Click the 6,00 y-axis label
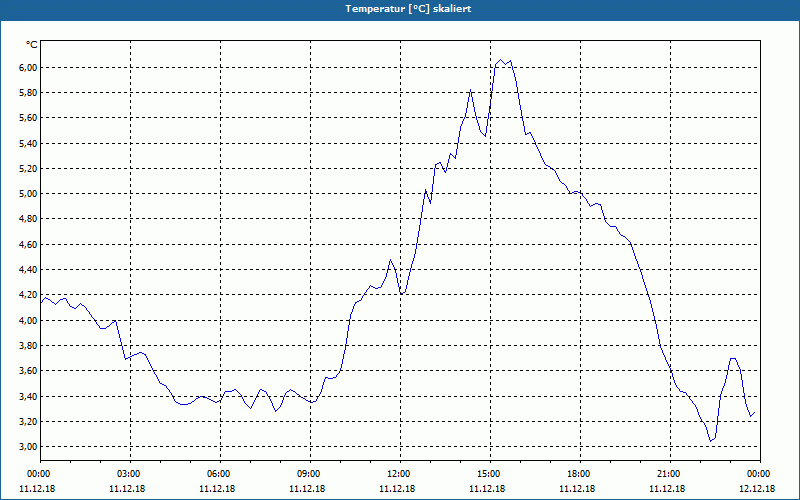 click(28, 67)
